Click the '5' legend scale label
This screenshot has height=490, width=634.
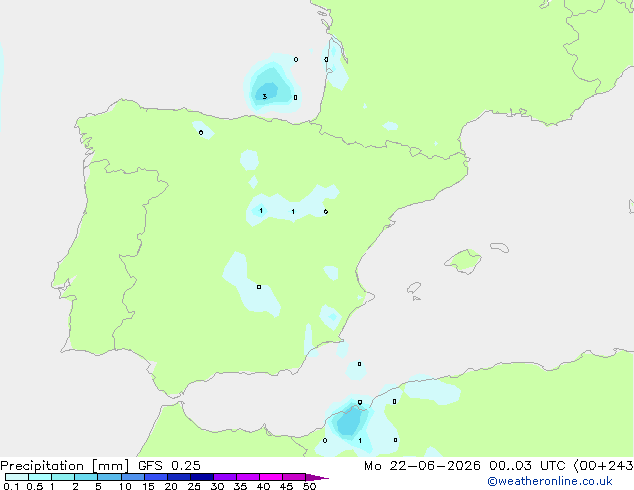coord(98,486)
